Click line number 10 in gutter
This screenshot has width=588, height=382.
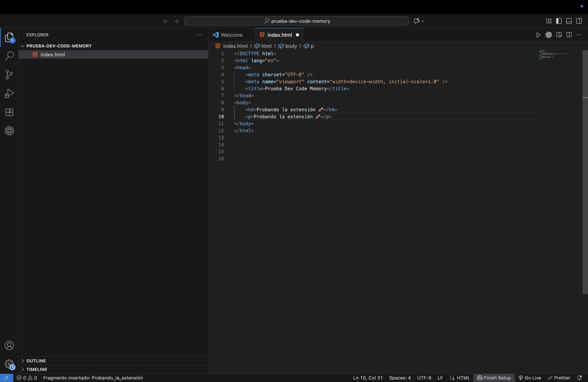coord(221,117)
